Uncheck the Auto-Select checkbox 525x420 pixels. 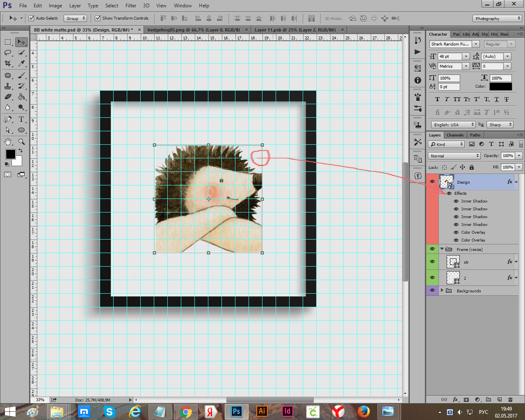click(x=31, y=18)
